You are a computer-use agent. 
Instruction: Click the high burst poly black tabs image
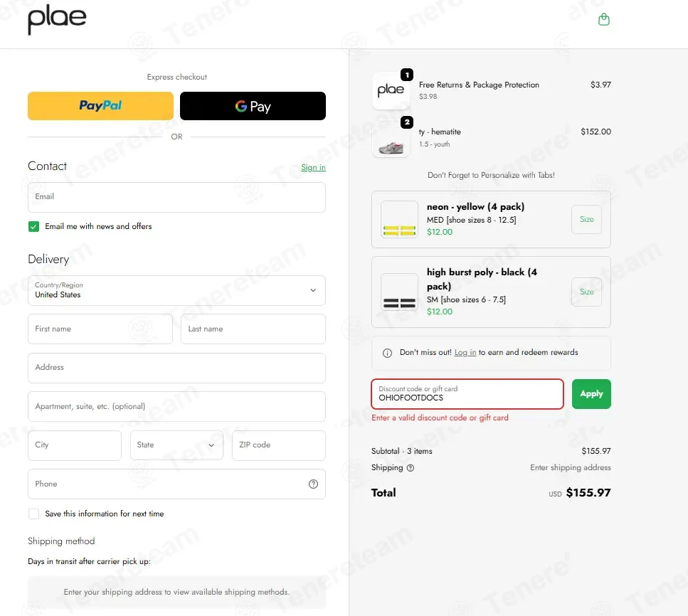click(x=399, y=292)
